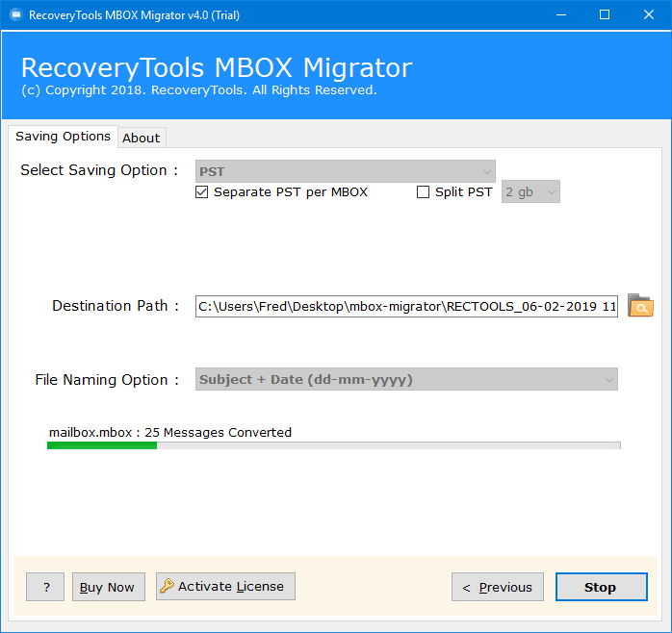The height and width of the screenshot is (633, 672).
Task: Maximize the MBOX Migrator window
Action: click(605, 15)
